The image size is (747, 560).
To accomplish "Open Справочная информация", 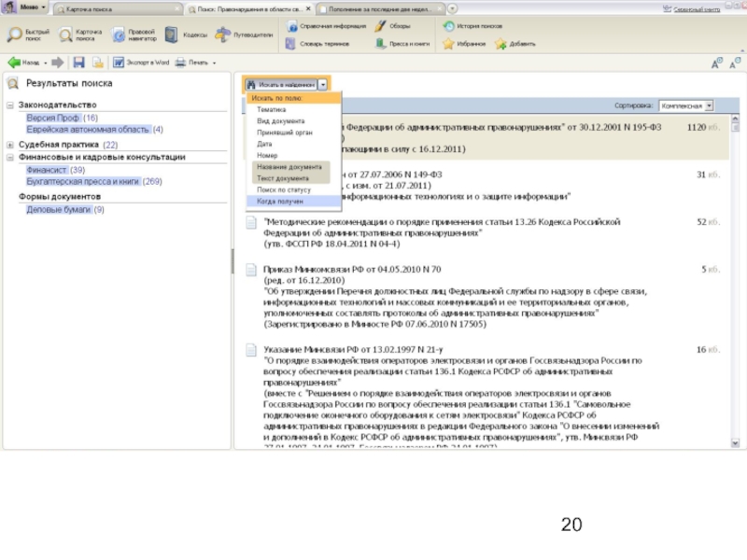I will click(326, 26).
